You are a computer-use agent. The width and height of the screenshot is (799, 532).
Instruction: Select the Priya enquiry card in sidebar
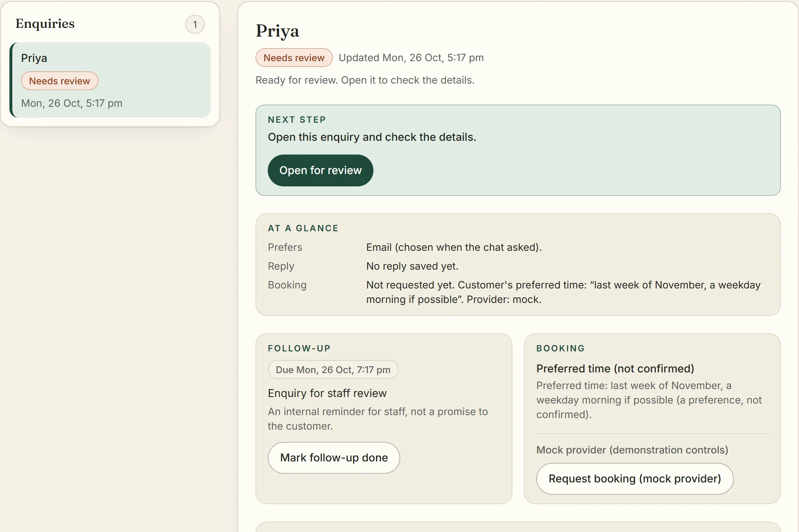110,80
